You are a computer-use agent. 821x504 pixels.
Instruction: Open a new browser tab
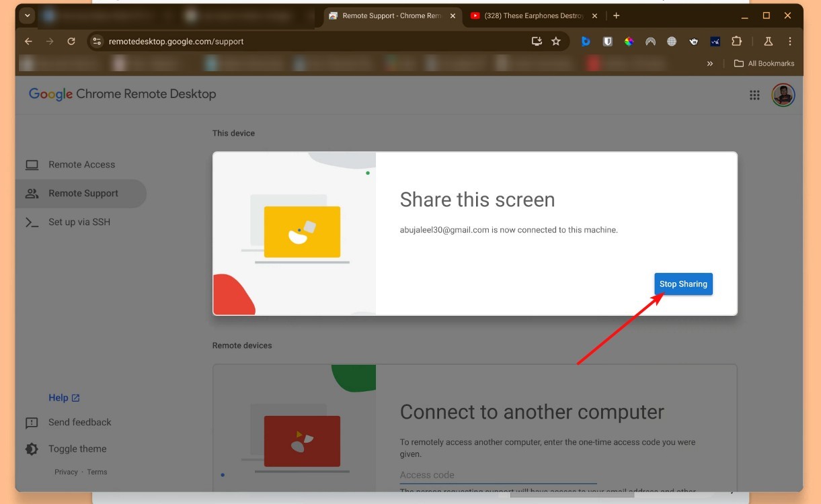pos(617,15)
